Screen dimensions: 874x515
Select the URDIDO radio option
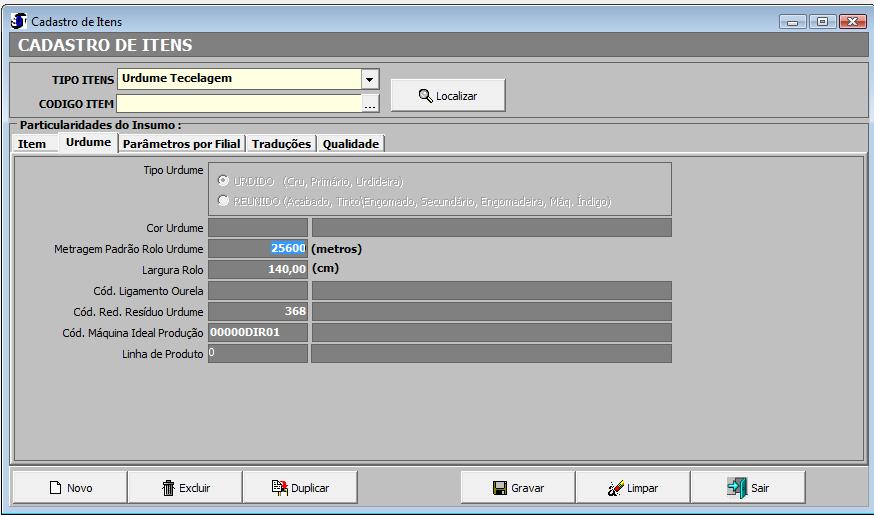tap(224, 181)
